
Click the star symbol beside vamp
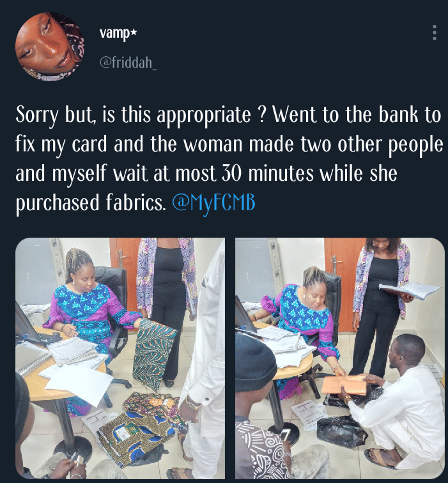(x=133, y=33)
